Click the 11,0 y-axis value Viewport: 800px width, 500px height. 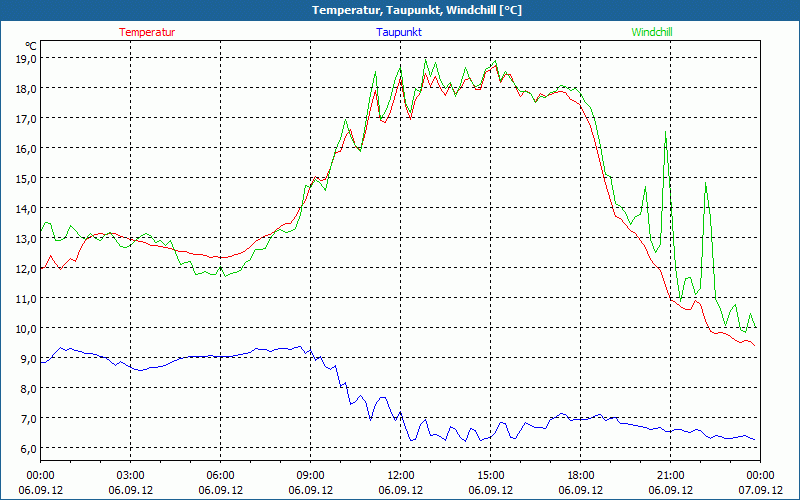click(x=27, y=298)
